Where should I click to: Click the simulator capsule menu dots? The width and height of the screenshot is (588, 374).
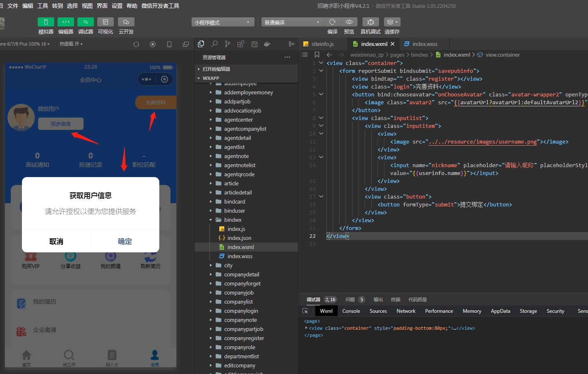point(146,79)
